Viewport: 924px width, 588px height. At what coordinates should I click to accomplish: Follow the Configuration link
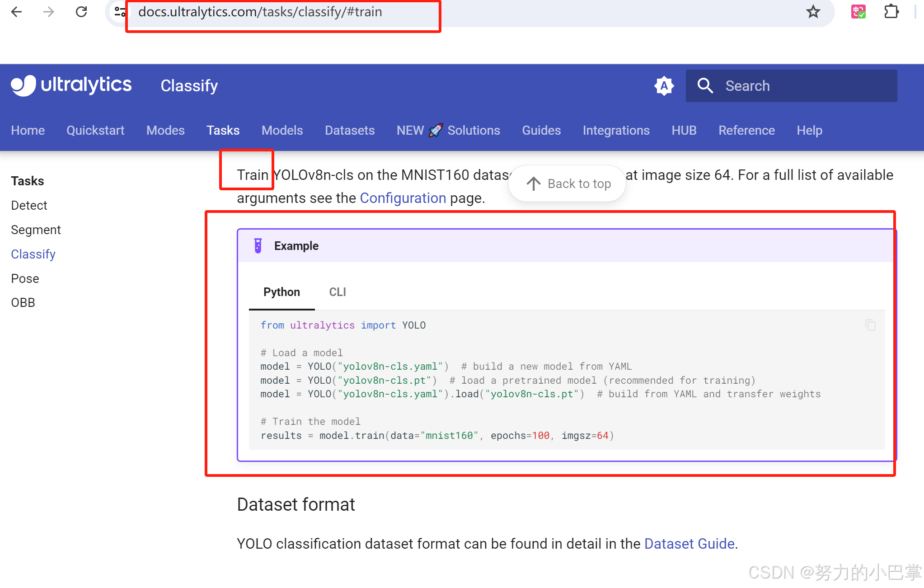pos(403,198)
